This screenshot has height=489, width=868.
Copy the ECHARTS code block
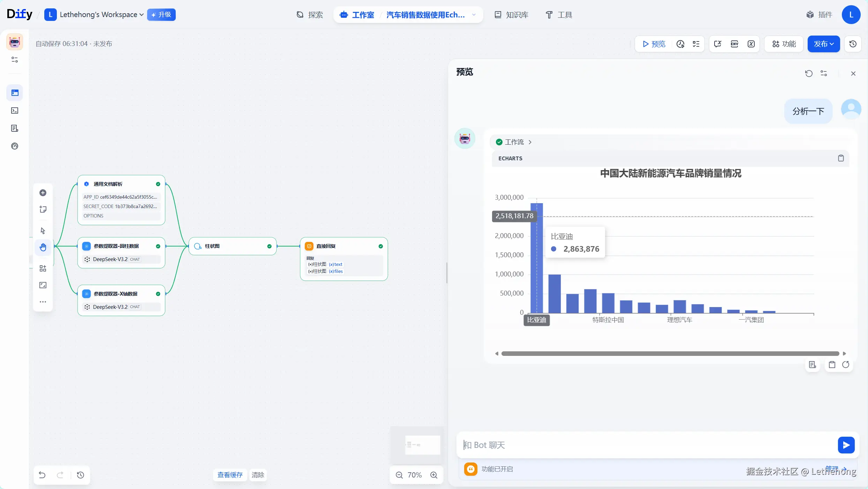tap(841, 158)
